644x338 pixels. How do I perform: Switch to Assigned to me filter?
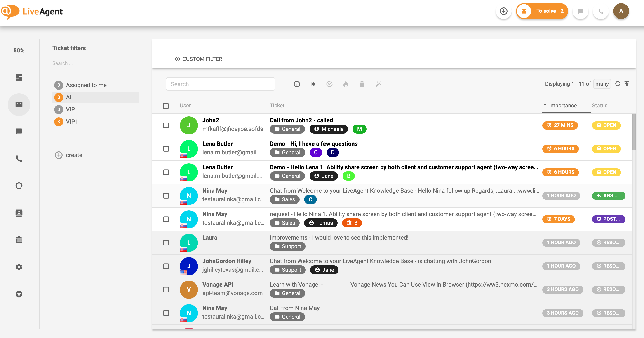86,85
